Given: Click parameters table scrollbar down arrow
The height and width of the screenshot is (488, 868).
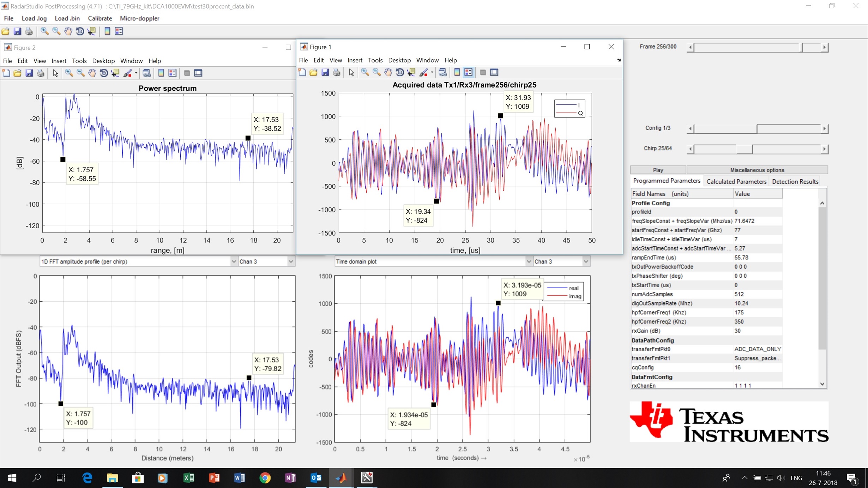Looking at the screenshot, I should pyautogui.click(x=822, y=384).
